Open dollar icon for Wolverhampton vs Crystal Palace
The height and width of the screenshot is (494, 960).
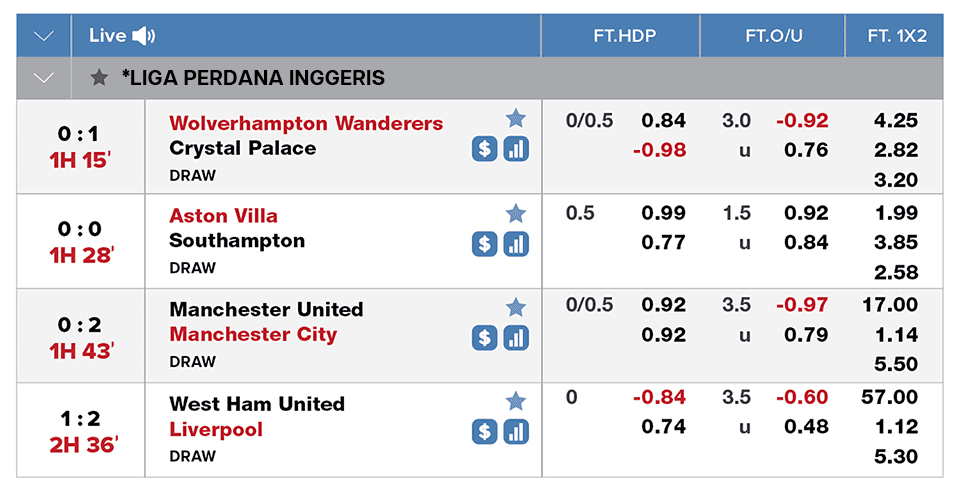(484, 149)
